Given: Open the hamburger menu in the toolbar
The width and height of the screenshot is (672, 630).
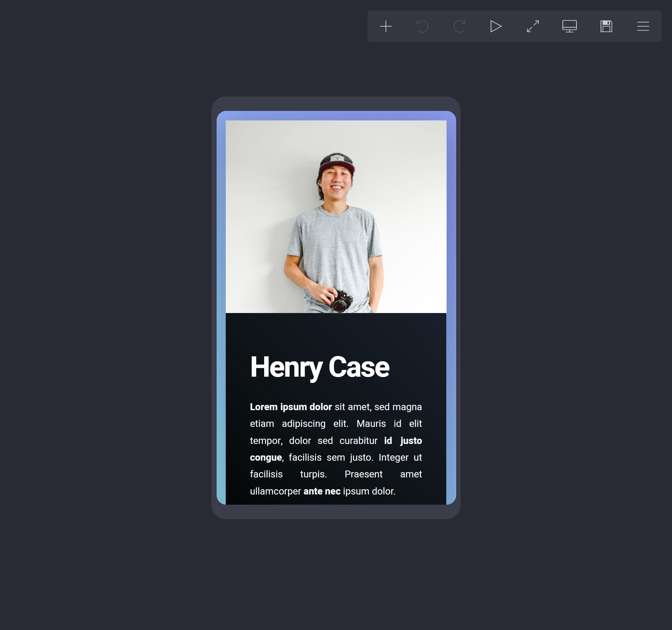Looking at the screenshot, I should 643,26.
